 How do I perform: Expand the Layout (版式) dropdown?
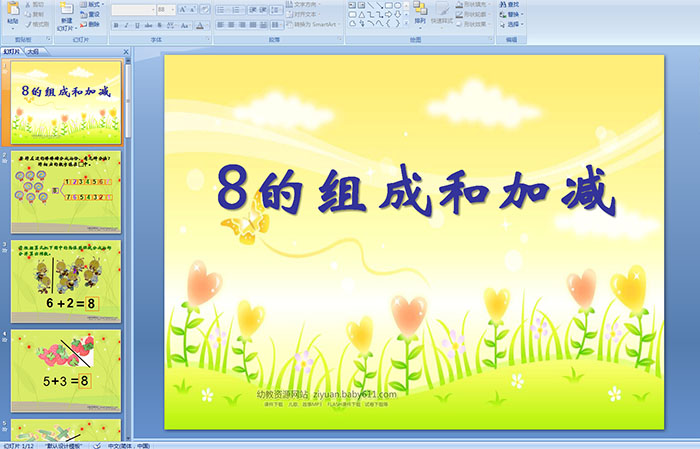91,4
